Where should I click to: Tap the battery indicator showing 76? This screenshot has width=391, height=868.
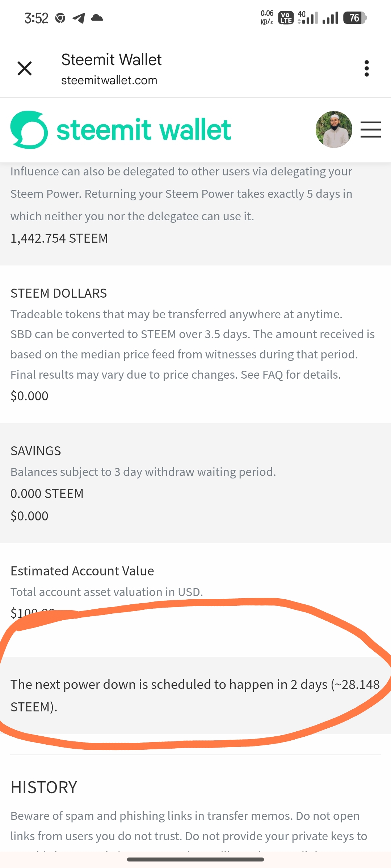click(x=355, y=18)
